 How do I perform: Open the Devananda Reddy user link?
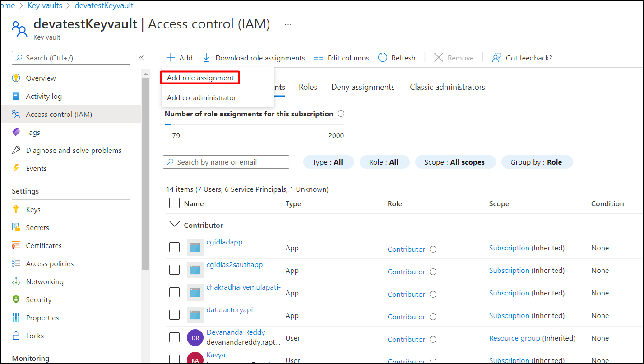[x=236, y=332]
